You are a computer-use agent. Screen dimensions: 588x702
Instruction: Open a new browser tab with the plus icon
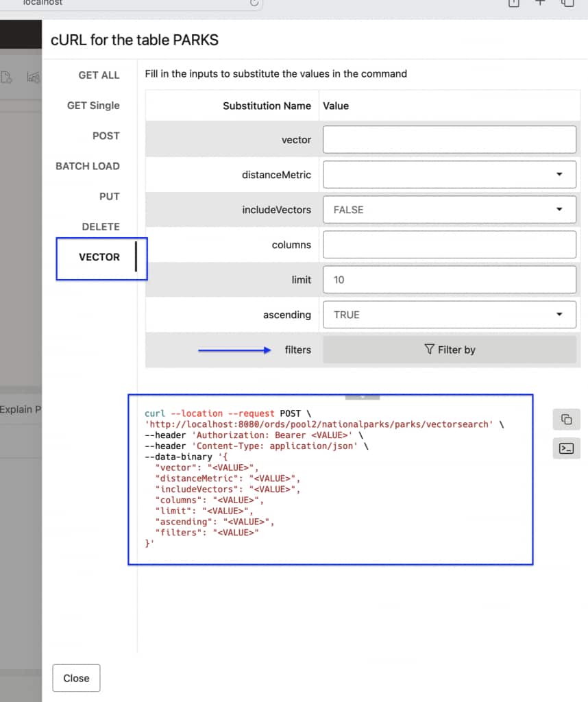coord(539,3)
